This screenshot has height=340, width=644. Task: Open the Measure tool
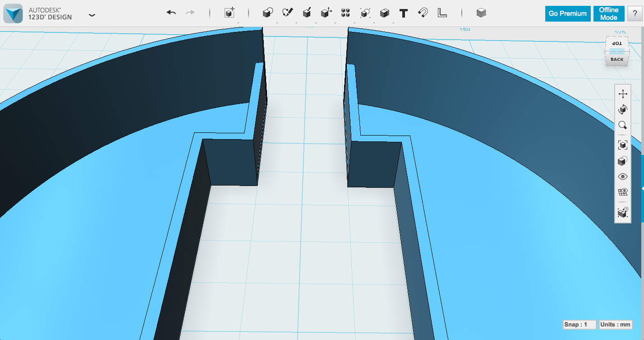pos(442,13)
